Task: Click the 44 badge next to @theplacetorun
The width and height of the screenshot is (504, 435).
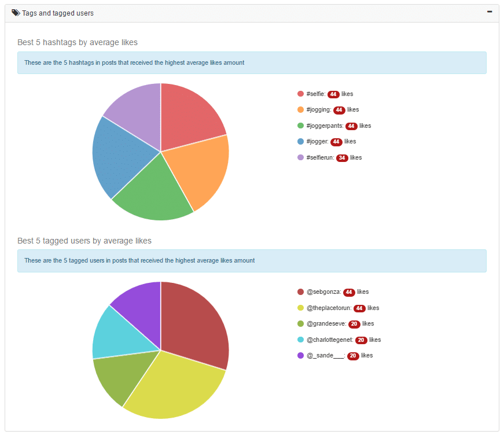Action: click(359, 308)
